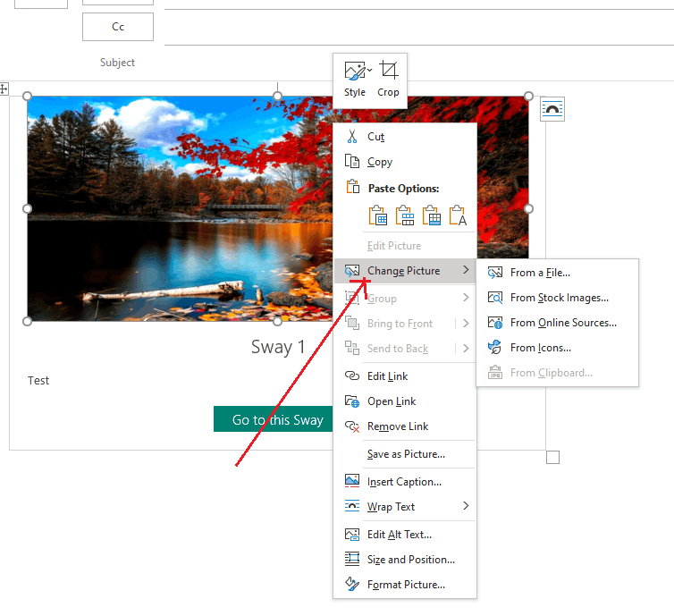Select From a File submenu option
This screenshot has height=616, width=674.
pyautogui.click(x=558, y=273)
